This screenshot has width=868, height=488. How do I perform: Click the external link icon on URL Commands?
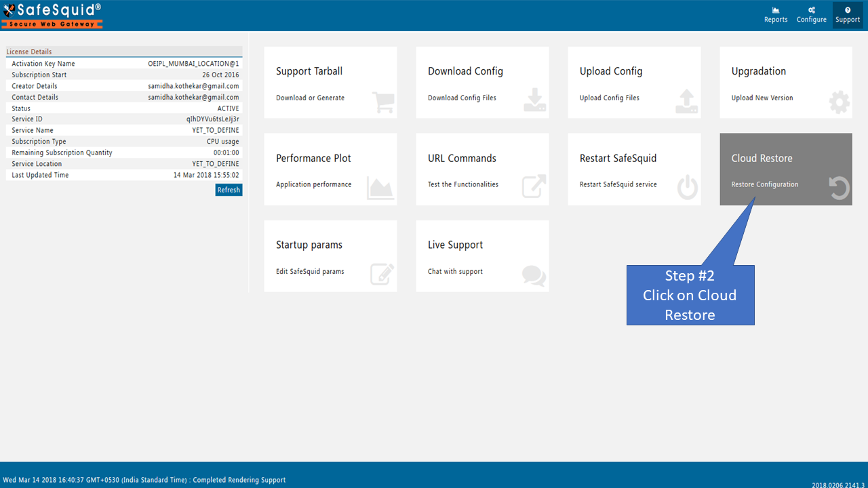534,186
